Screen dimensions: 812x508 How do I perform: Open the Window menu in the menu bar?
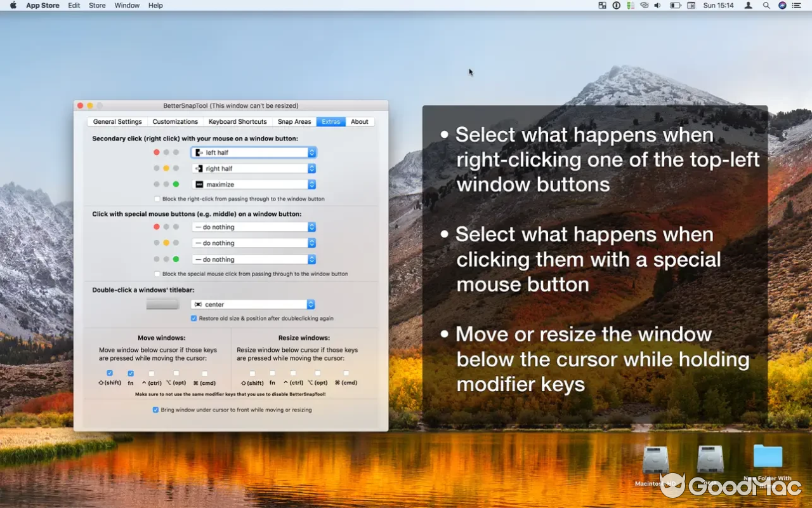tap(126, 5)
